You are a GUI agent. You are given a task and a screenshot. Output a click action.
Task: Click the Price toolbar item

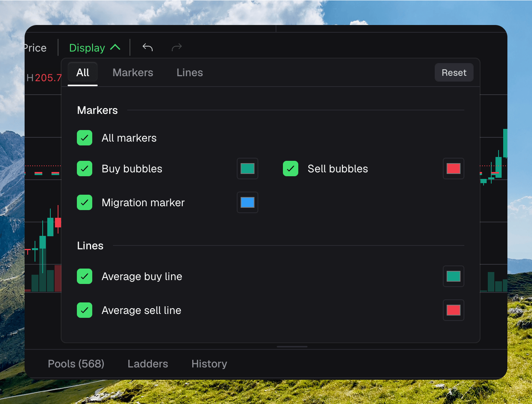click(35, 48)
